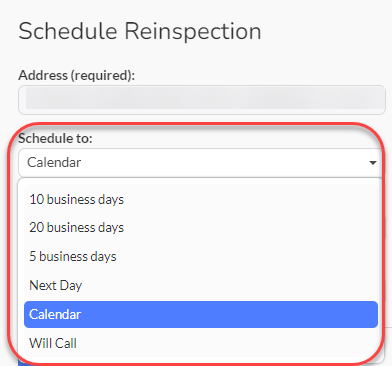The width and height of the screenshot is (392, 366).
Task: Choose 20 business days from the list
Action: point(201,228)
